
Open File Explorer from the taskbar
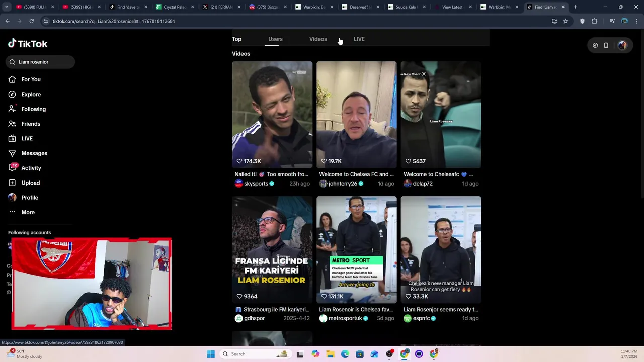(330, 354)
